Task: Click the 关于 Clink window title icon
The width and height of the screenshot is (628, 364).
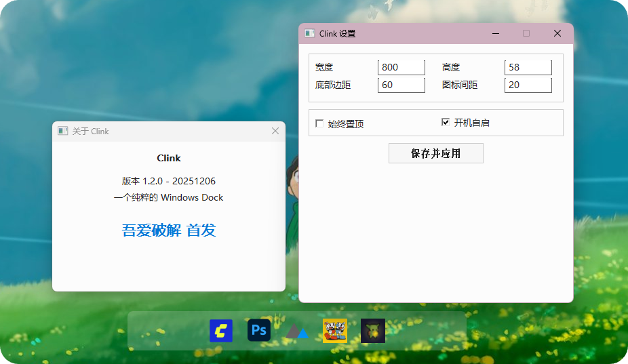Action: [x=62, y=131]
